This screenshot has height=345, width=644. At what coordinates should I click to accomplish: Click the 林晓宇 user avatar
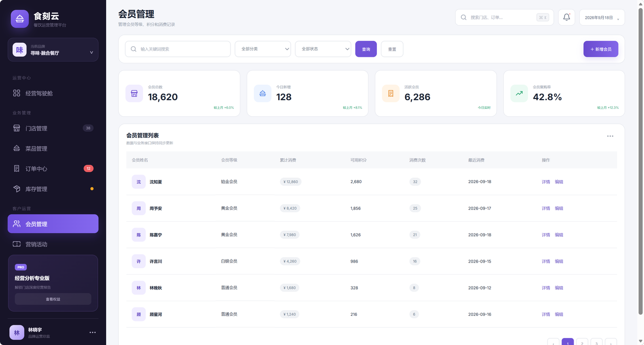pyautogui.click(x=17, y=332)
